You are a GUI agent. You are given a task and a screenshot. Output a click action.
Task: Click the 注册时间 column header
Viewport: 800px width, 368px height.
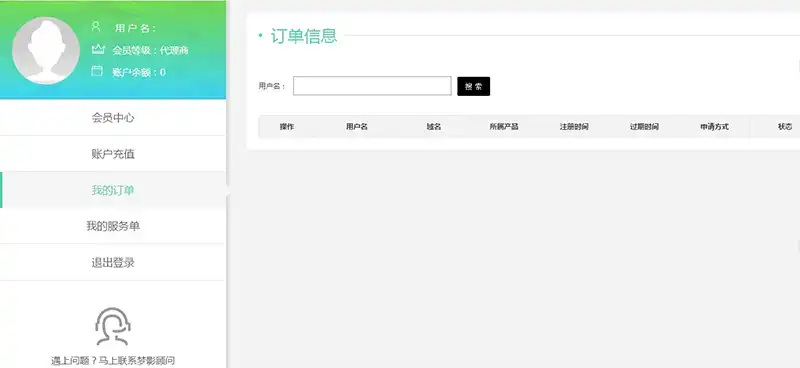point(574,127)
